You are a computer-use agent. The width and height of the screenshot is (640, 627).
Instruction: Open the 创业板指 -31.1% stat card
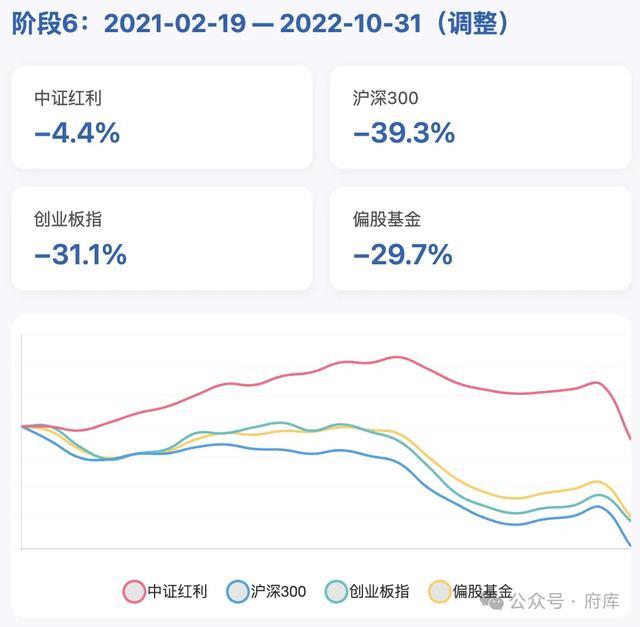pos(162,238)
